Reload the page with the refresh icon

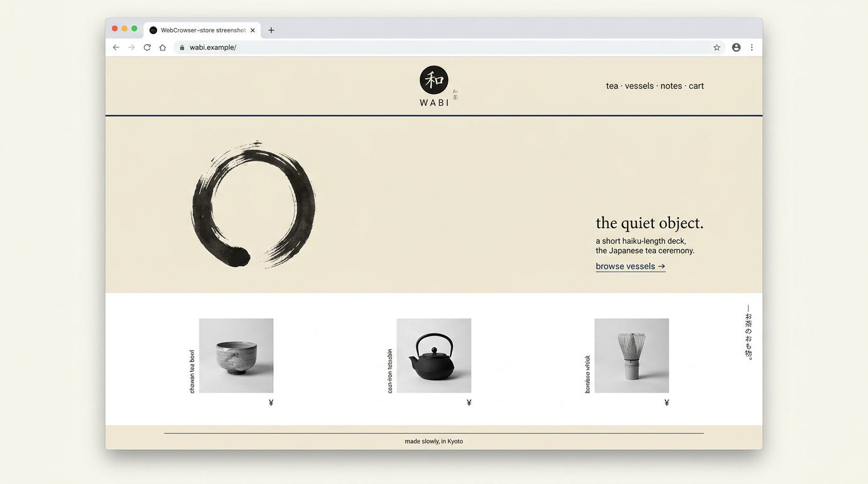click(x=147, y=47)
